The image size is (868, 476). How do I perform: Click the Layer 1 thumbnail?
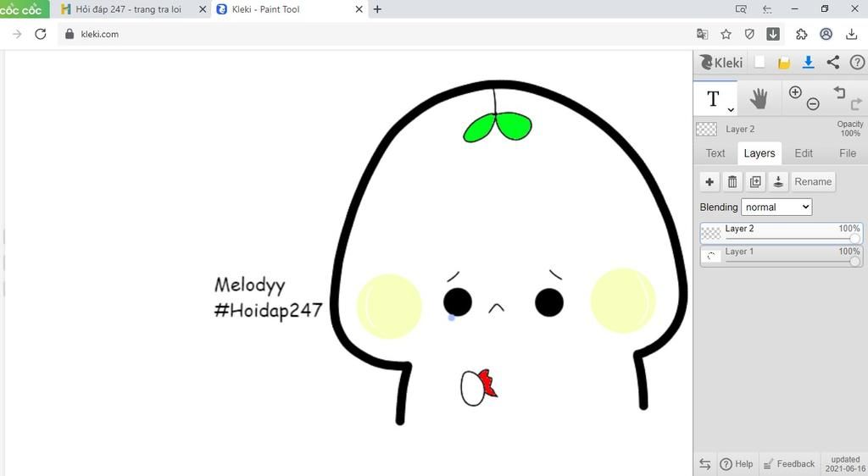point(711,256)
